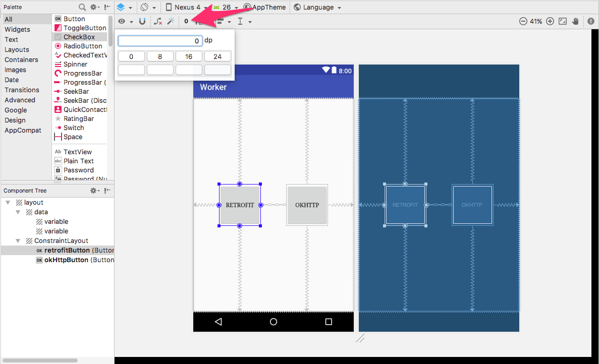
Task: Search the Palette with magnifier icon
Action: [82, 7]
